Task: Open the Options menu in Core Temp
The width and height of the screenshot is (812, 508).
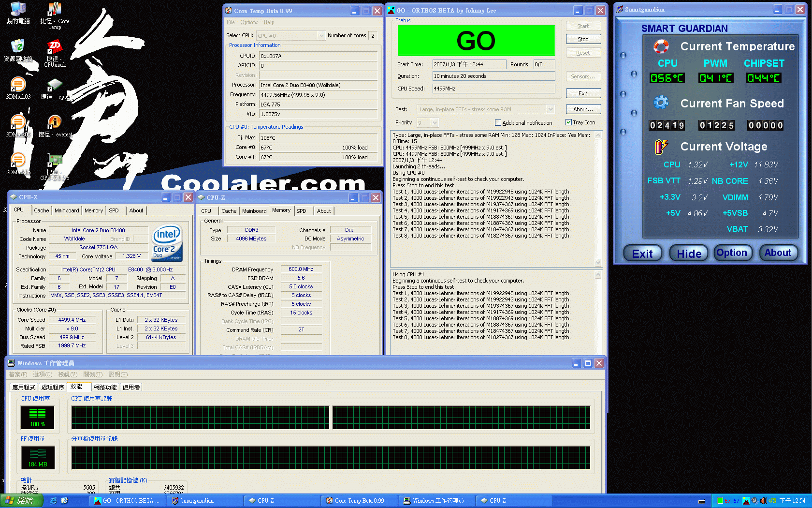Action: pos(249,22)
